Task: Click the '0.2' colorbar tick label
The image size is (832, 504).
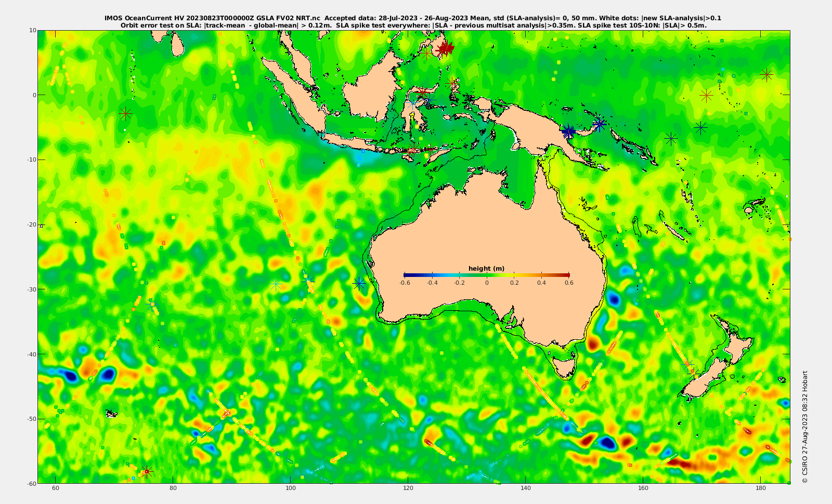Action: coord(514,283)
